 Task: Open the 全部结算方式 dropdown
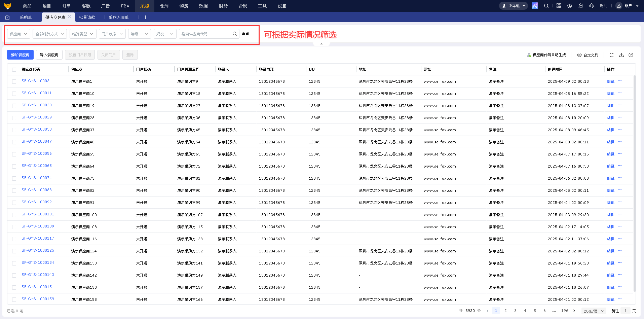(50, 34)
